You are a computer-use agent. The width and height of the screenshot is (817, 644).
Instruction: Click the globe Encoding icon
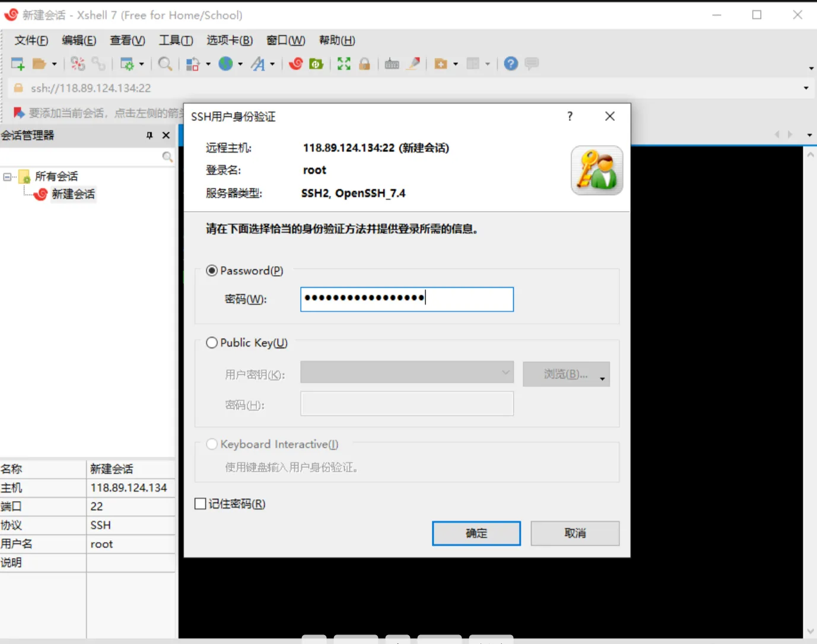click(225, 63)
